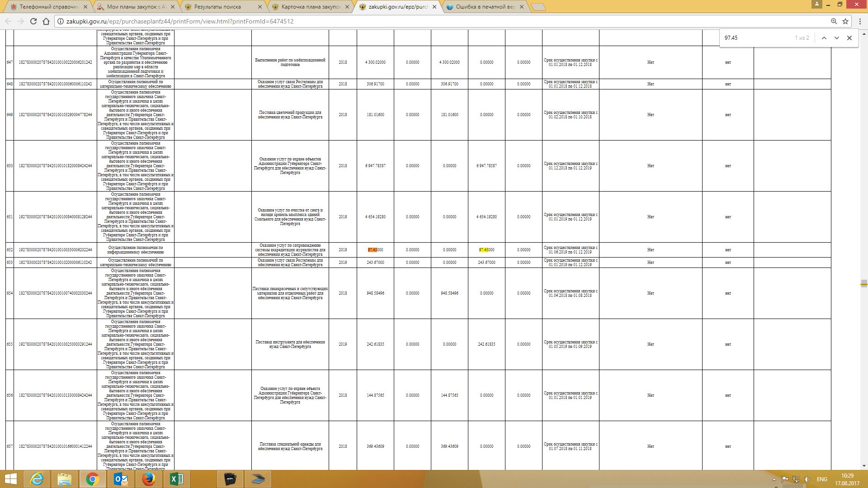Open Excel from the taskbar
Viewport: 868px width, 488px height.
tap(176, 479)
